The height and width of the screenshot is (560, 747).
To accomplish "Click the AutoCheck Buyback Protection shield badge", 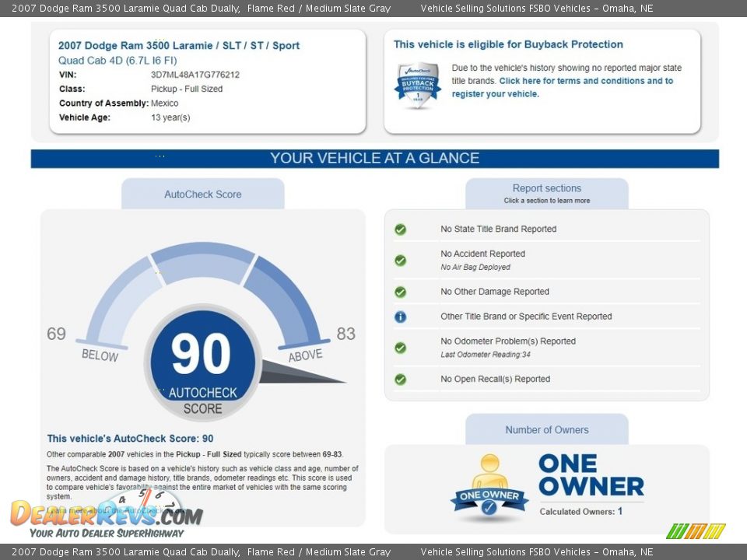I will pos(418,86).
